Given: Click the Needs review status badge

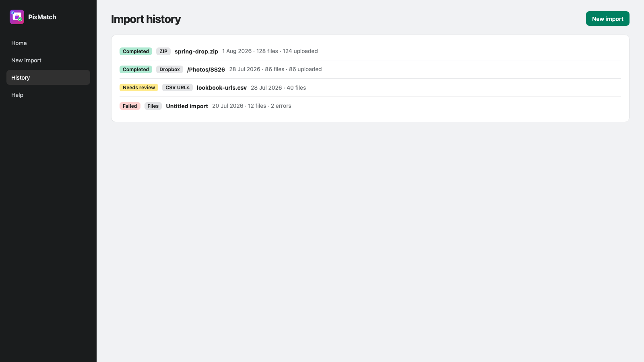Looking at the screenshot, I should [139, 88].
